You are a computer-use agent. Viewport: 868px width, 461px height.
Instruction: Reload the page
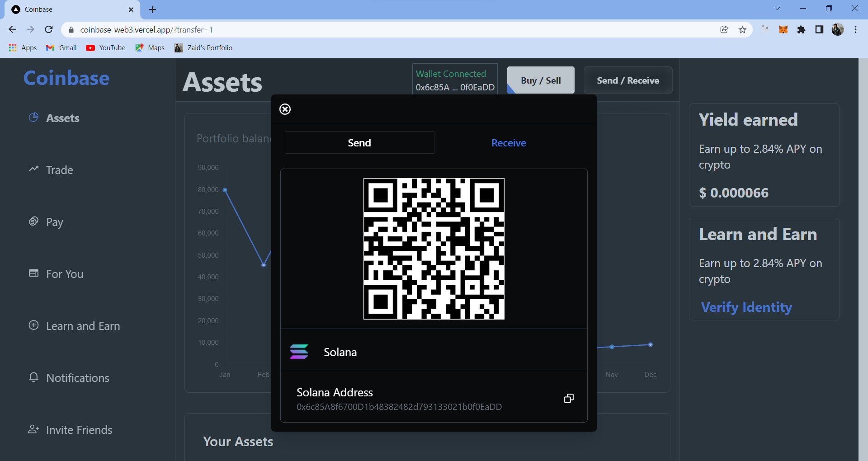point(49,29)
